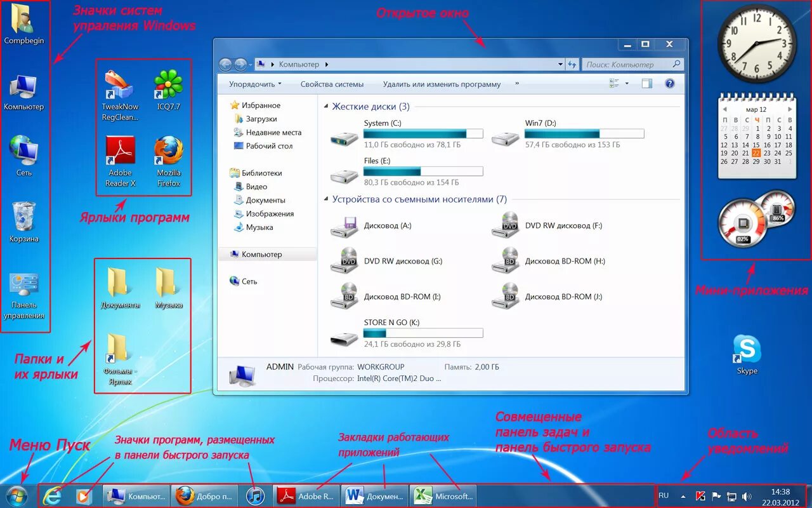Viewport: 812px width, 508px height.
Task: Launch Windows Media Player from taskbar
Action: [84, 496]
